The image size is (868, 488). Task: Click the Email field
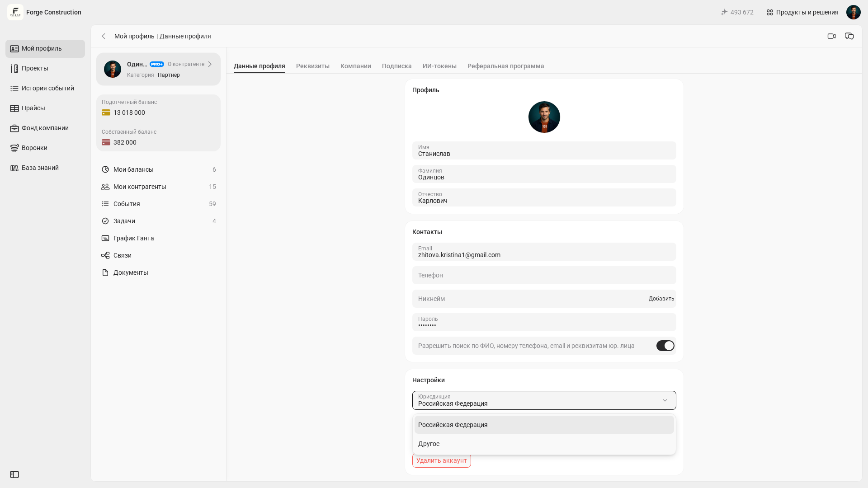[544, 252]
